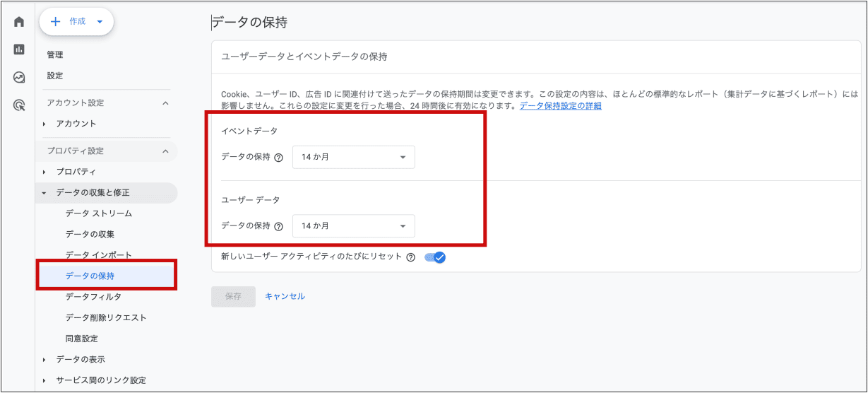Open the dropdown arrow on 作成 button

100,22
